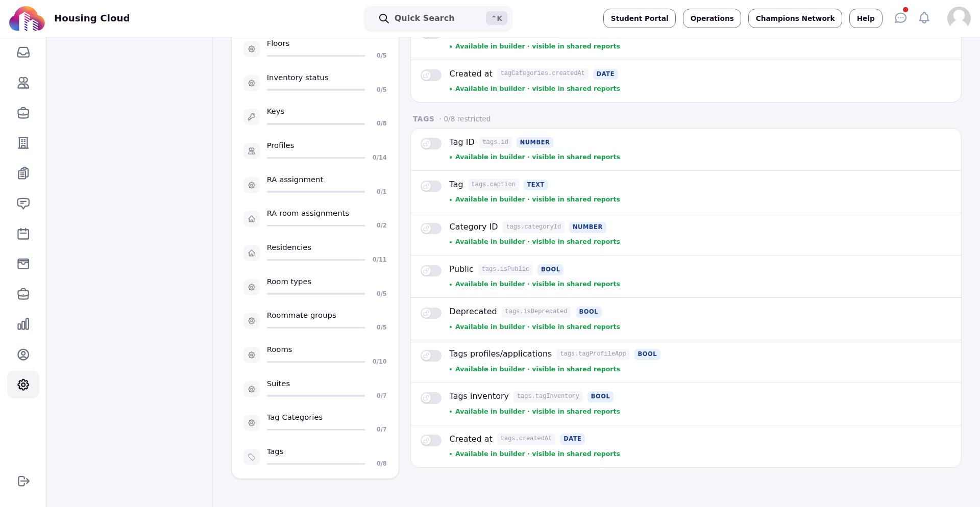Toggle the tagCategories.createdAt switch

tap(431, 75)
